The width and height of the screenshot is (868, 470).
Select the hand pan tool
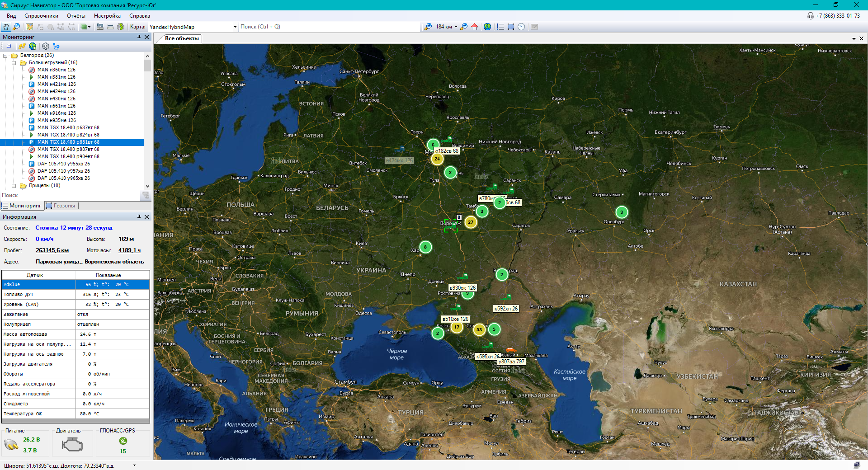6,27
